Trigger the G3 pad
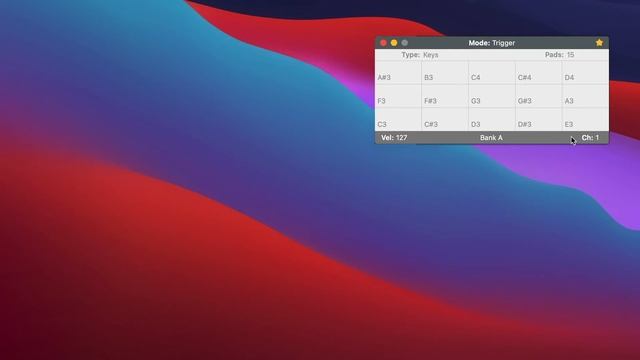 (x=492, y=96)
